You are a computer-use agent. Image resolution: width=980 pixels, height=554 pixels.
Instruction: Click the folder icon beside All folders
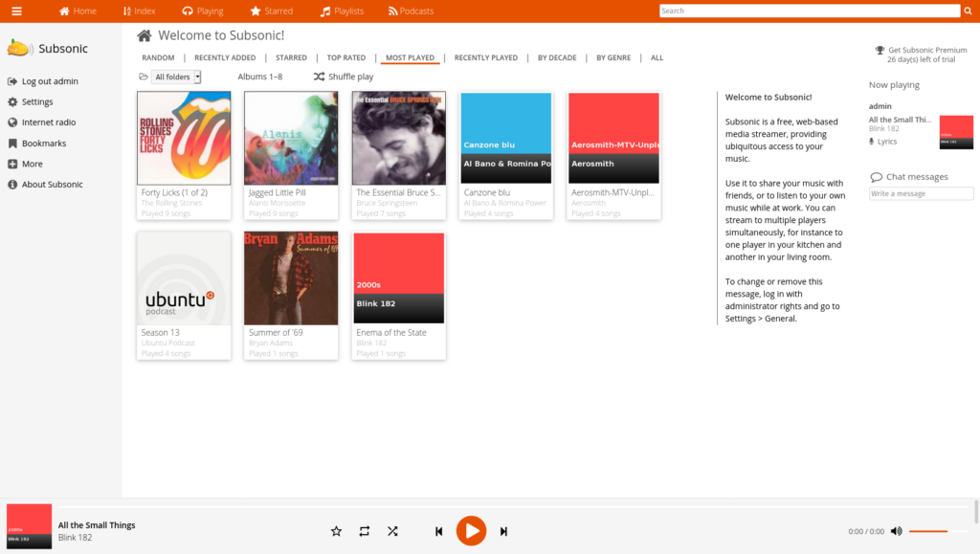coord(144,77)
